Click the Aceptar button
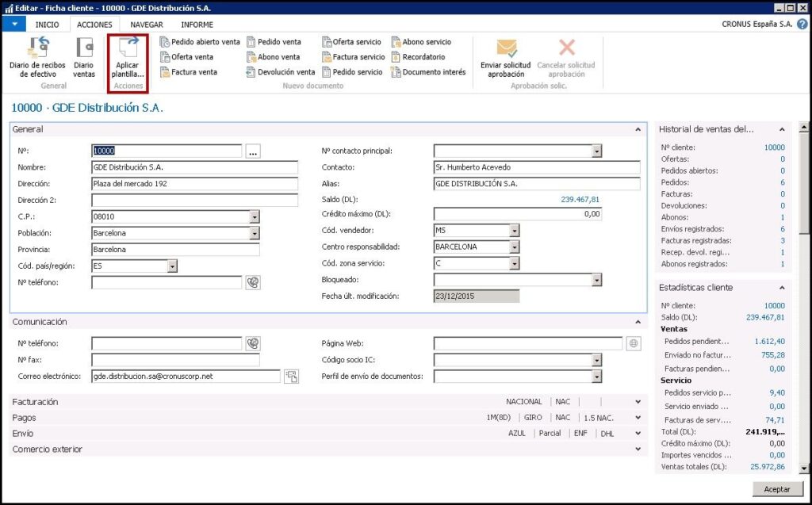Image resolution: width=812 pixels, height=505 pixels. pos(776,489)
